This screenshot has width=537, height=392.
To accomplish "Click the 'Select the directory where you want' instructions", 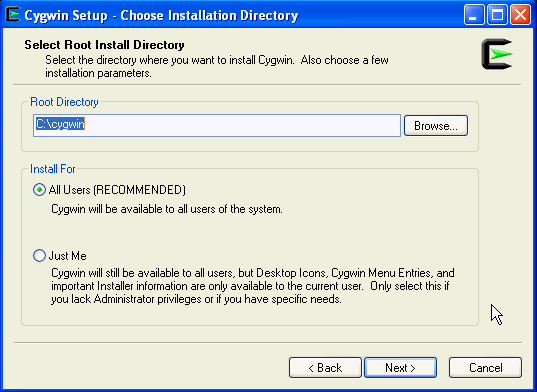I will (217, 66).
